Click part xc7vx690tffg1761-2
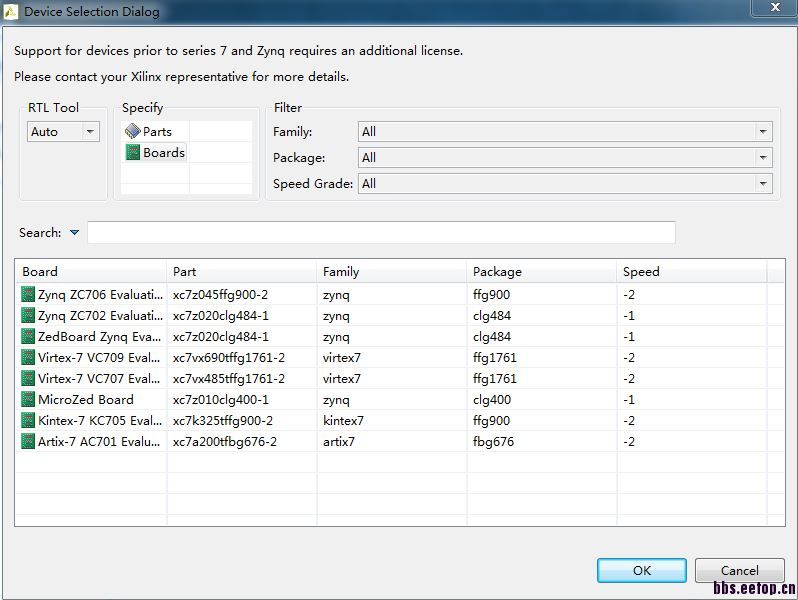Viewport: 798px width, 600px height. 229,358
